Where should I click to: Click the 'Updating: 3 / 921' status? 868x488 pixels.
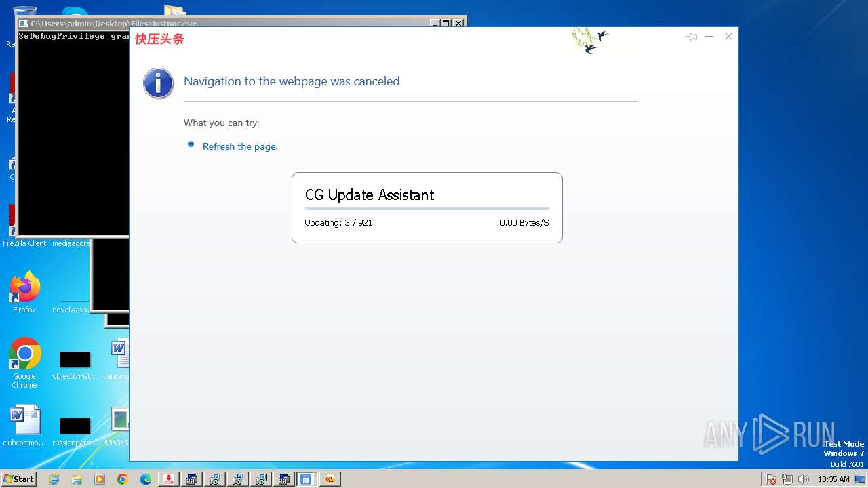[338, 222]
